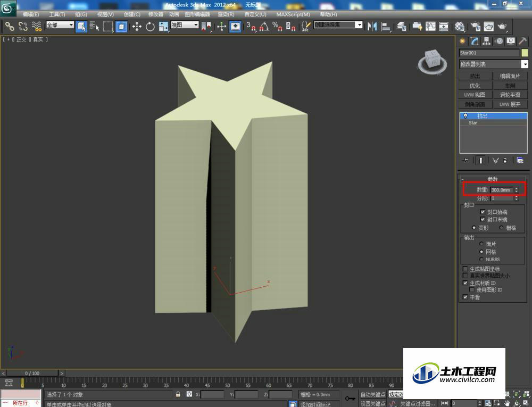
Task: Click the 涡轮平滑 modifier button
Action: click(x=510, y=95)
